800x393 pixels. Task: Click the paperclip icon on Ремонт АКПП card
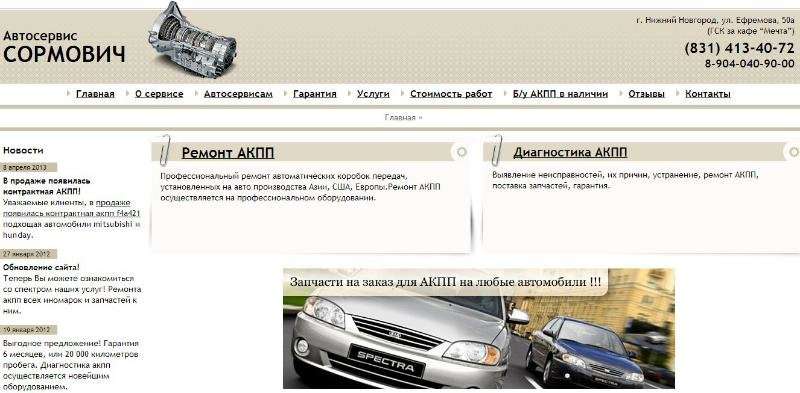pos(164,150)
